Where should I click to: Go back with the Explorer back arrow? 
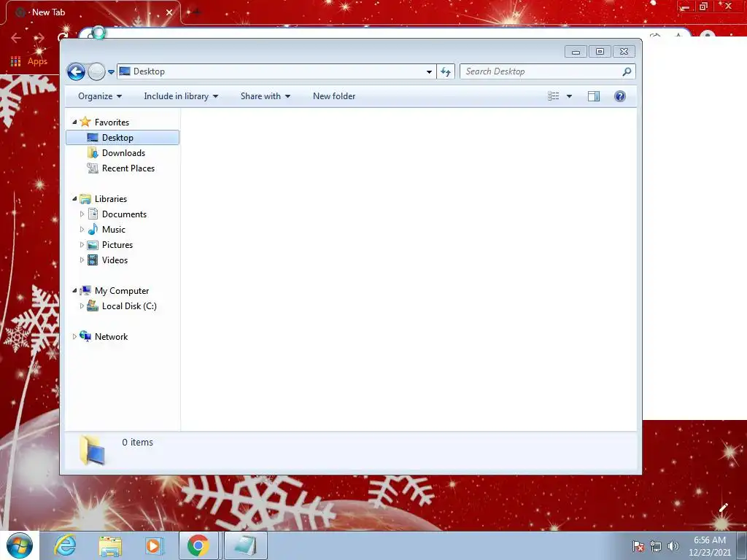pyautogui.click(x=76, y=72)
